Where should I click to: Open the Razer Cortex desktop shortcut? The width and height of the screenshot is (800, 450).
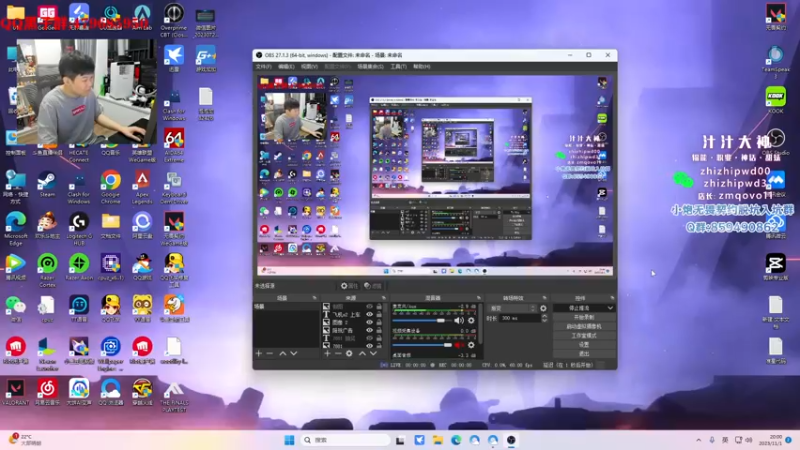47,271
